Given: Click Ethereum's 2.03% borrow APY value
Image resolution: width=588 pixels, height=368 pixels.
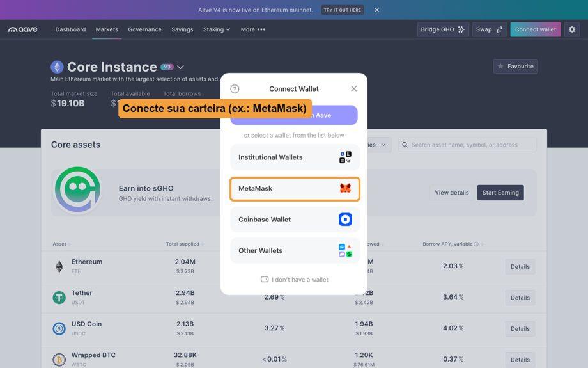Looking at the screenshot, I should click(453, 266).
